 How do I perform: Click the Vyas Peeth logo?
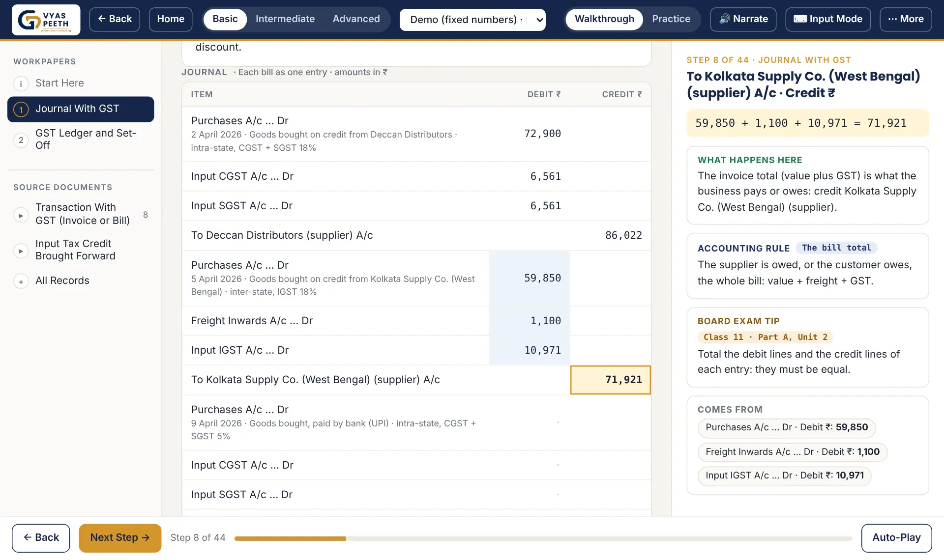coord(46,20)
